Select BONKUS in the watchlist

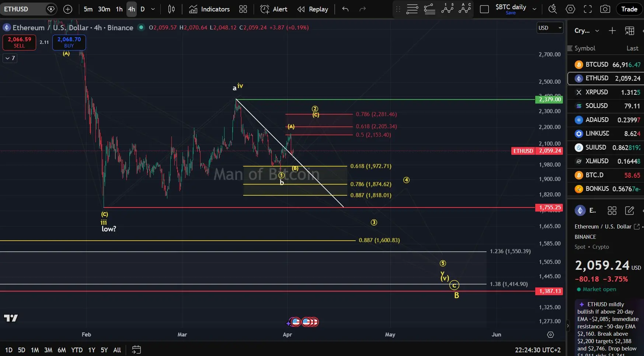[605, 189]
